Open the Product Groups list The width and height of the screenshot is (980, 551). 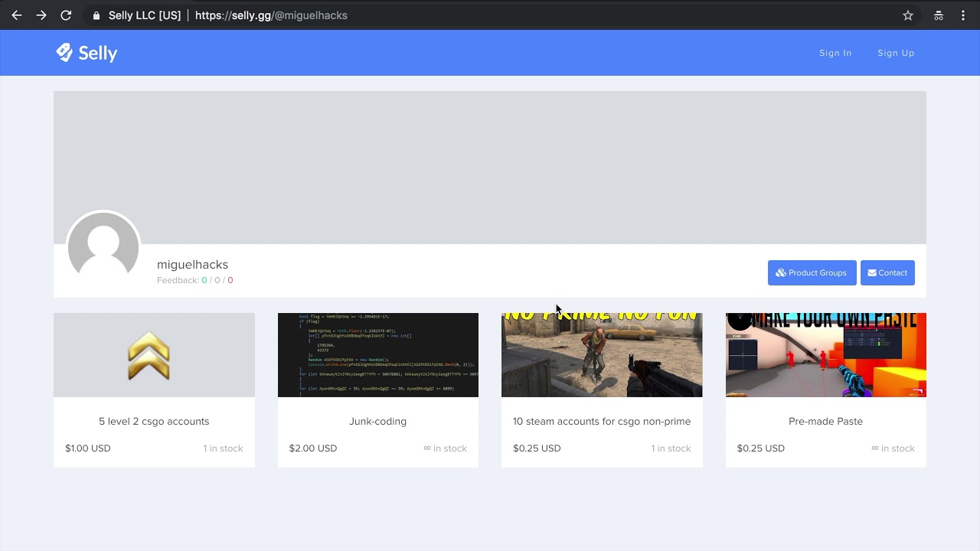pos(812,272)
